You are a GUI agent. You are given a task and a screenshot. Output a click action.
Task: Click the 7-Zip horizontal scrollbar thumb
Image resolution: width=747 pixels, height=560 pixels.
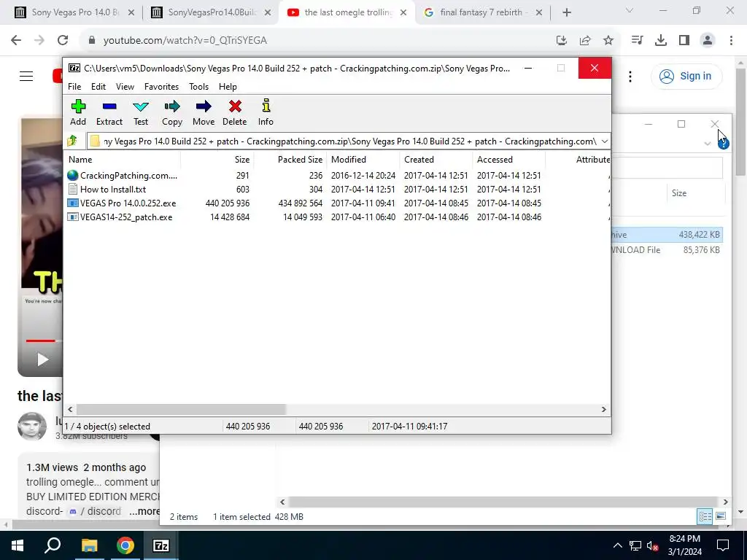click(181, 409)
